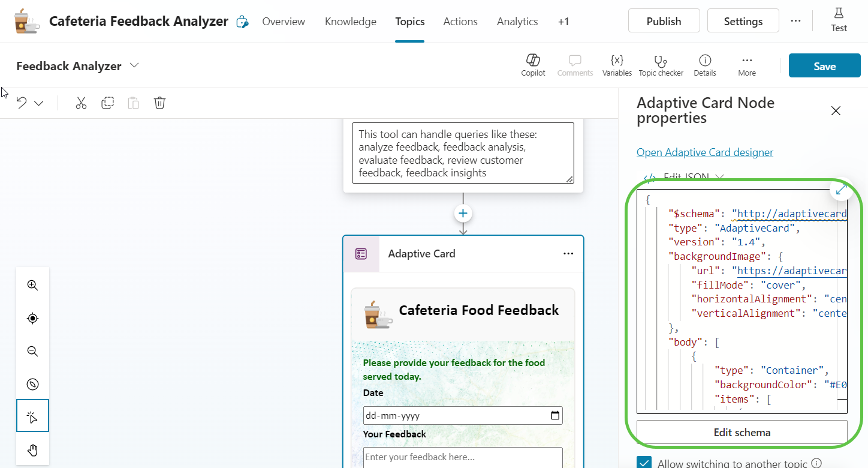Select the pan hand tool
This screenshot has width=868, height=468.
tap(33, 450)
